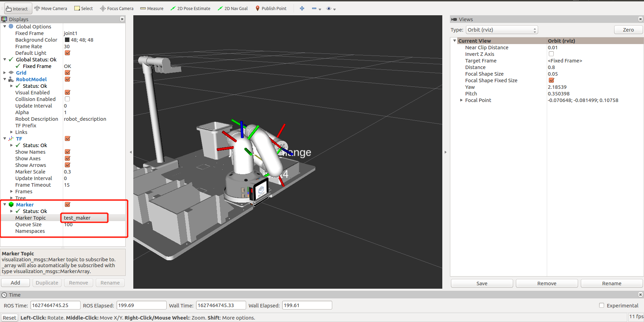Screen dimensions: 644x322
Task: Collapse the Current View node
Action: [x=454, y=41]
